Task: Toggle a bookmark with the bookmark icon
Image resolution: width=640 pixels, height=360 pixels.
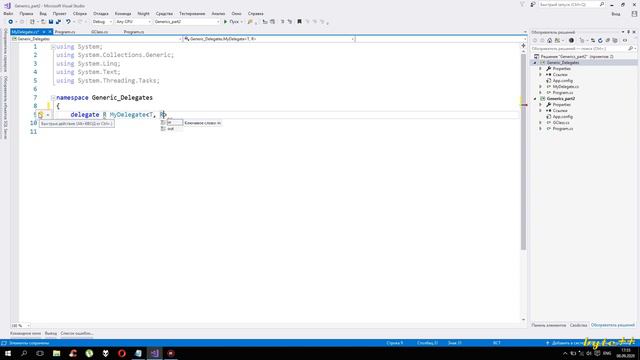Action: [x=299, y=22]
